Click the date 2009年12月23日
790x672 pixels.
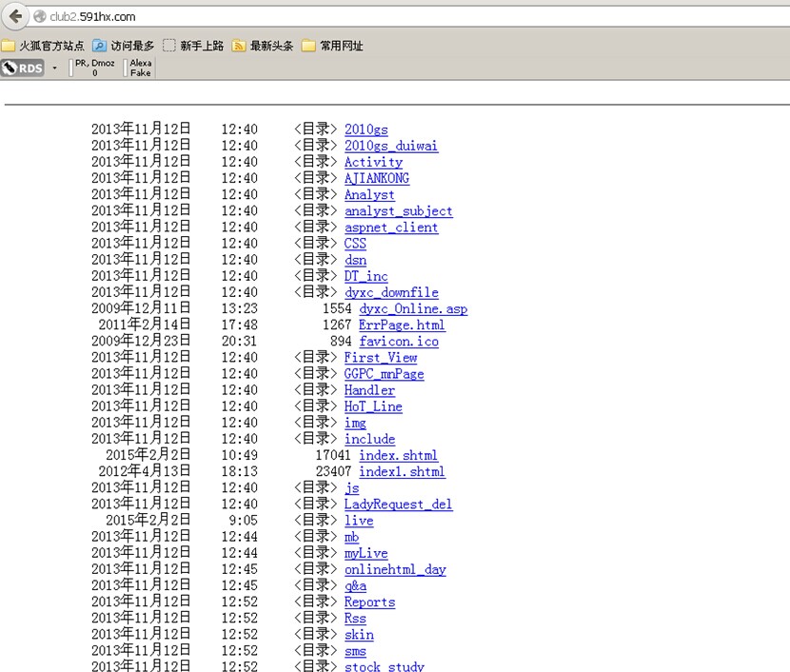(141, 341)
